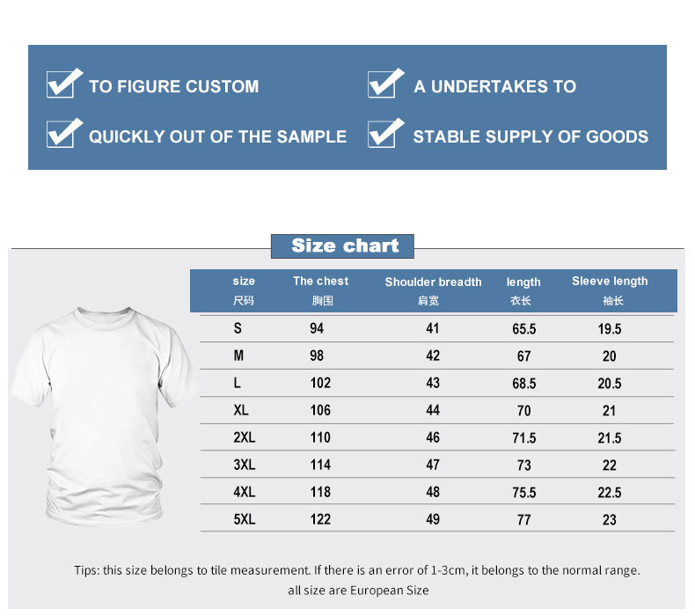Screen dimensions: 695x616
Task: Select the 5XL size row label
Action: coord(245,519)
